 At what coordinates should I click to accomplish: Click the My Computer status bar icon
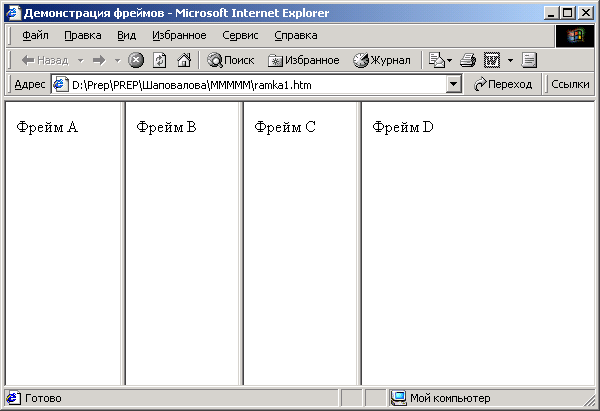coord(399,398)
